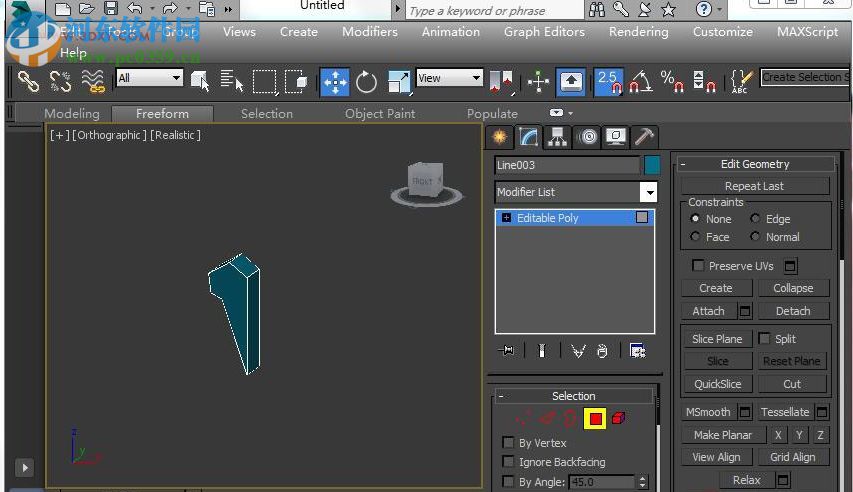853x492 pixels.
Task: Switch to Object Paint ribbon tab
Action: click(x=380, y=114)
